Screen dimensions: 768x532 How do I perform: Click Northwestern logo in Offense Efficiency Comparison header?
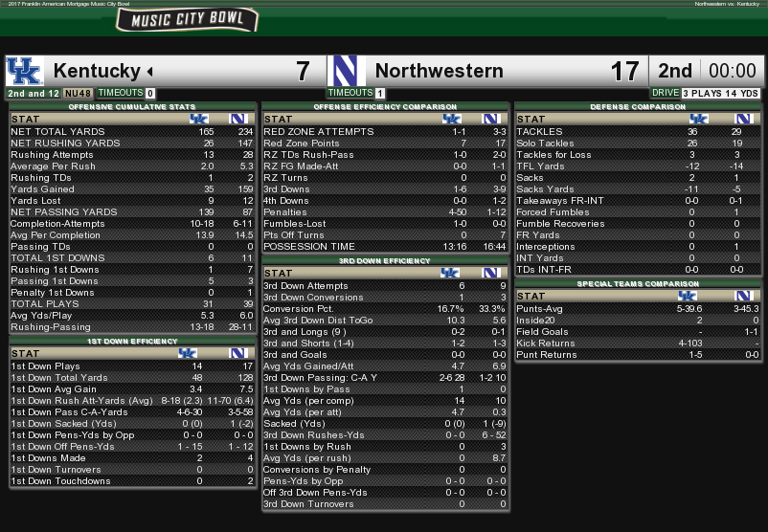(x=491, y=119)
